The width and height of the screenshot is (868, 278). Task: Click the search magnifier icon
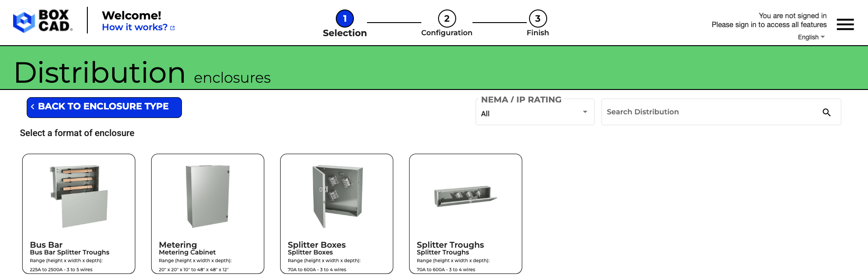(826, 112)
